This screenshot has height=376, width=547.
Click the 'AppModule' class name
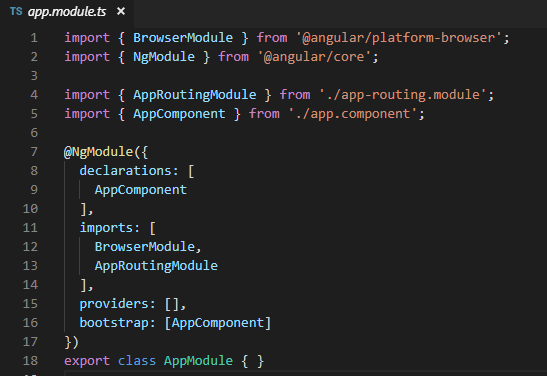pyautogui.click(x=198, y=361)
